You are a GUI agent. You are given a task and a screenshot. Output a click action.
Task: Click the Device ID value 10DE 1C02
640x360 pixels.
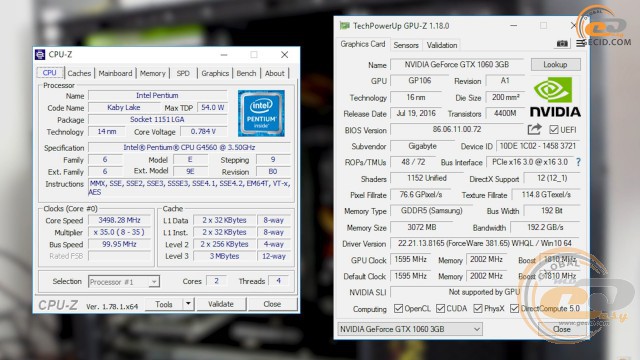pos(538,146)
